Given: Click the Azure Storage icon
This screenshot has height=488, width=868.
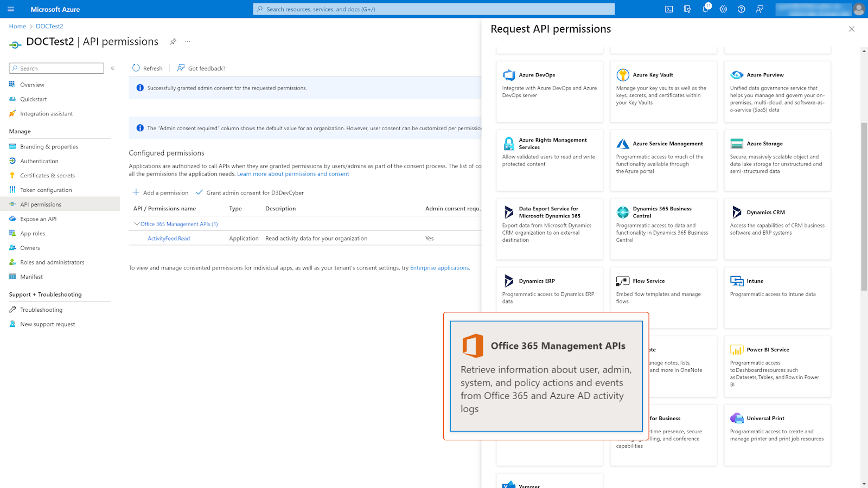Looking at the screenshot, I should [737, 144].
